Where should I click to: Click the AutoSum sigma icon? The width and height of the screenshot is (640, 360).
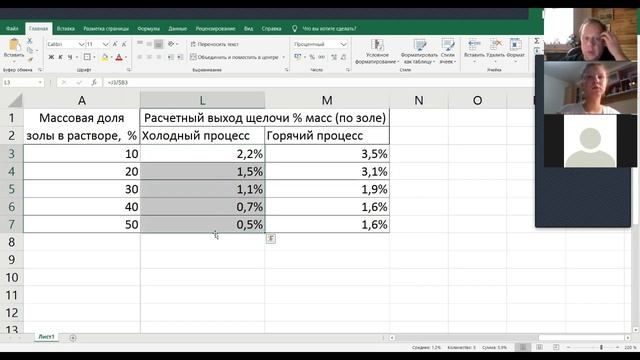(537, 41)
